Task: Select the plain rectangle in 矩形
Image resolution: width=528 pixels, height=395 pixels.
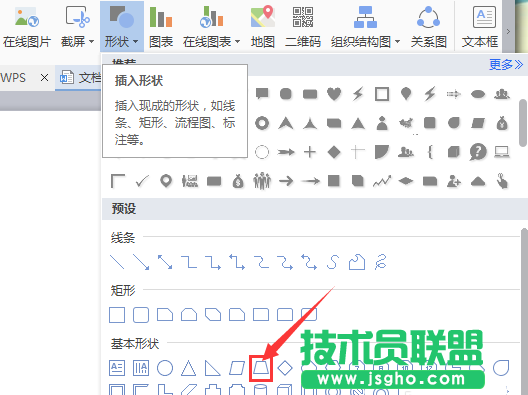Action: pyautogui.click(x=117, y=315)
